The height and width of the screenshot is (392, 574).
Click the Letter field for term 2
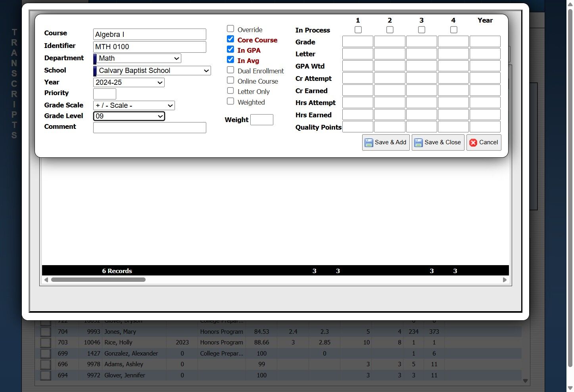pos(390,54)
